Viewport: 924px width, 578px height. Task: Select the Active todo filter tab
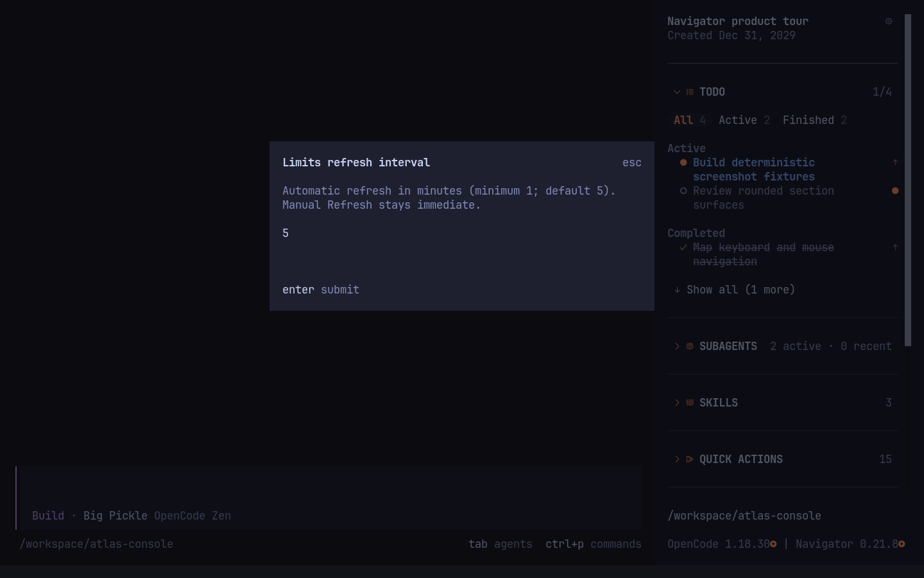744,120
